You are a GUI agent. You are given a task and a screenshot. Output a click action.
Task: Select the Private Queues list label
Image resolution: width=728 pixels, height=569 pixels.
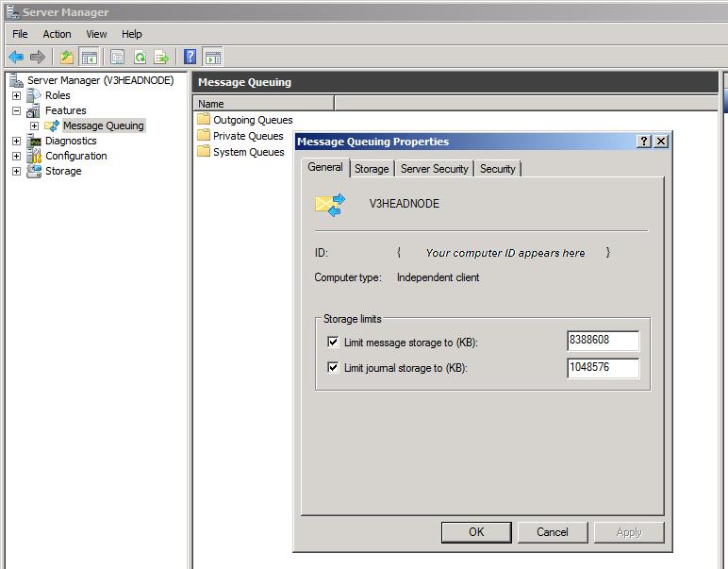[248, 136]
